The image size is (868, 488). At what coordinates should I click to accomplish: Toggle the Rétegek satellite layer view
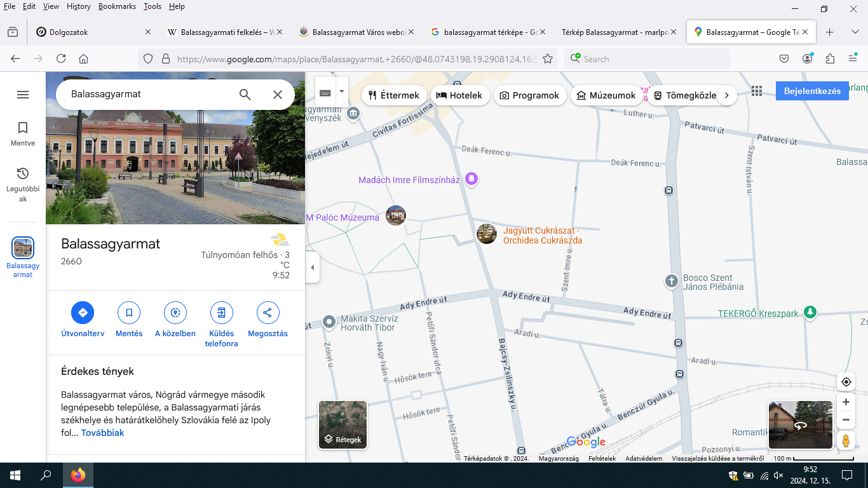point(342,424)
